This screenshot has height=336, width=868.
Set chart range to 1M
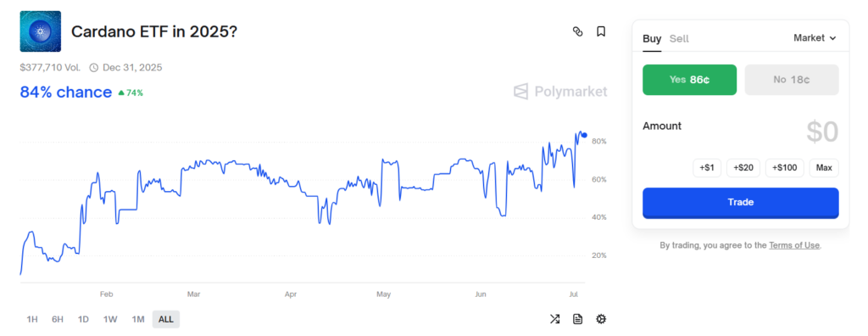click(x=138, y=319)
